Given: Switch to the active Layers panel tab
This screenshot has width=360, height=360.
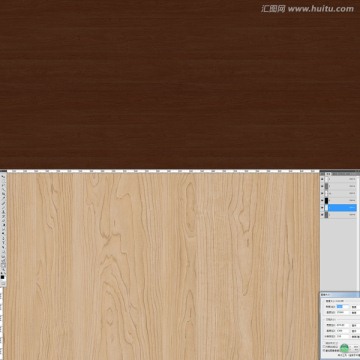Looking at the screenshot, I should (328, 174).
